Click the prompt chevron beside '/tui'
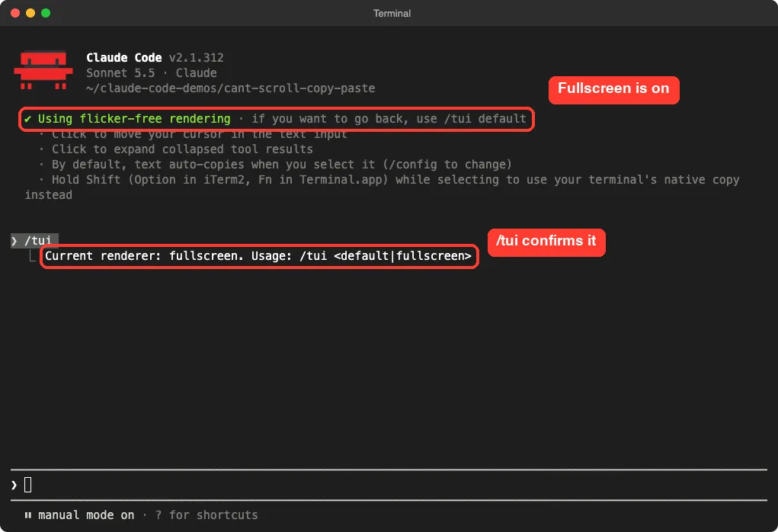The height and width of the screenshot is (532, 778). (x=14, y=241)
